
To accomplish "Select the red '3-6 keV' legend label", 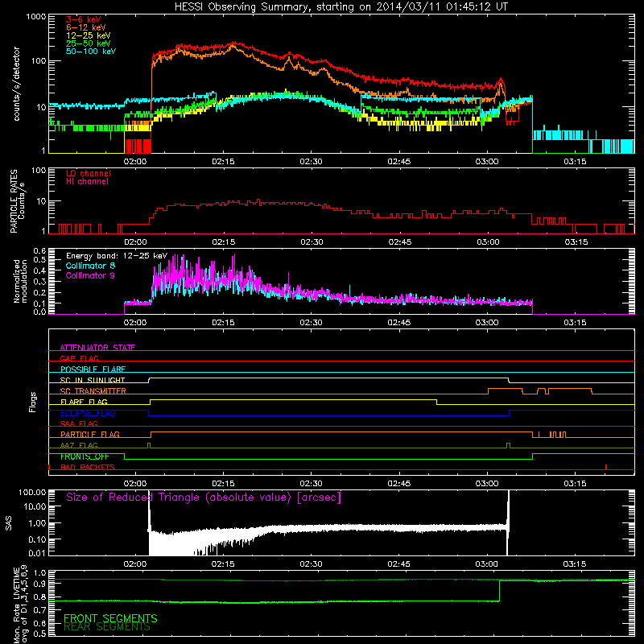I will pos(84,19).
